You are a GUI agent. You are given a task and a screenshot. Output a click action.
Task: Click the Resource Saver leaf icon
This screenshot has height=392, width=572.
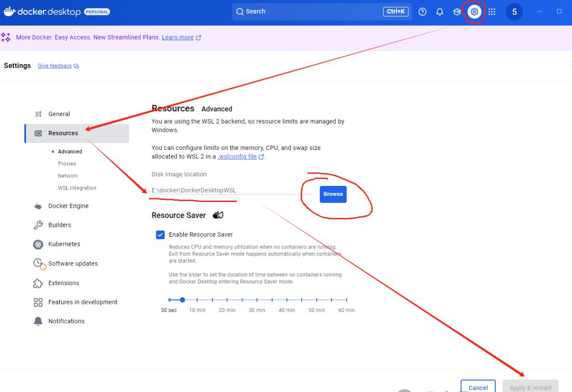click(x=218, y=215)
